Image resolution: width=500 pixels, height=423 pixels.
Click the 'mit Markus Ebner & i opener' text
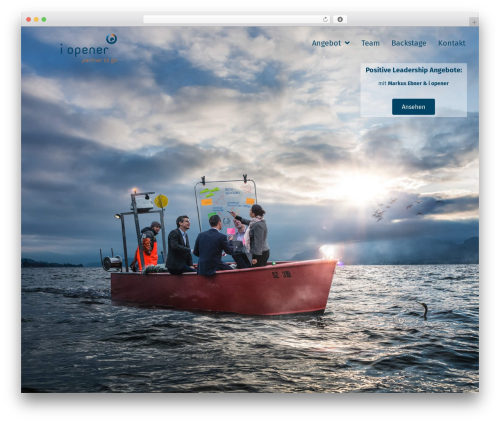[x=413, y=83]
